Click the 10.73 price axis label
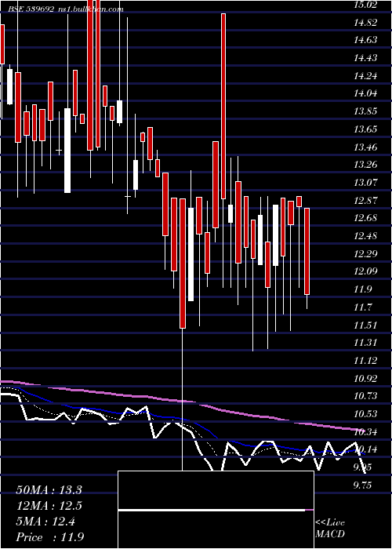 point(365,396)
